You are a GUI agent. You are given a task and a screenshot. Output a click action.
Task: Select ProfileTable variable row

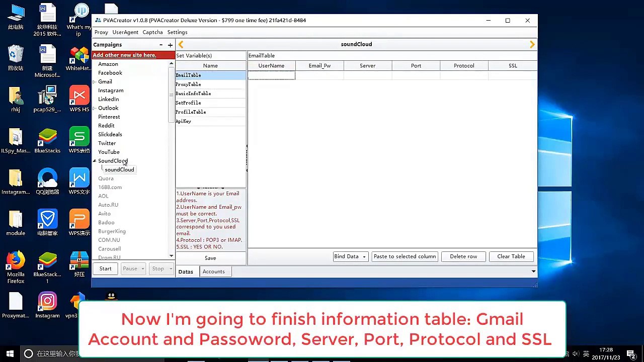pos(210,112)
